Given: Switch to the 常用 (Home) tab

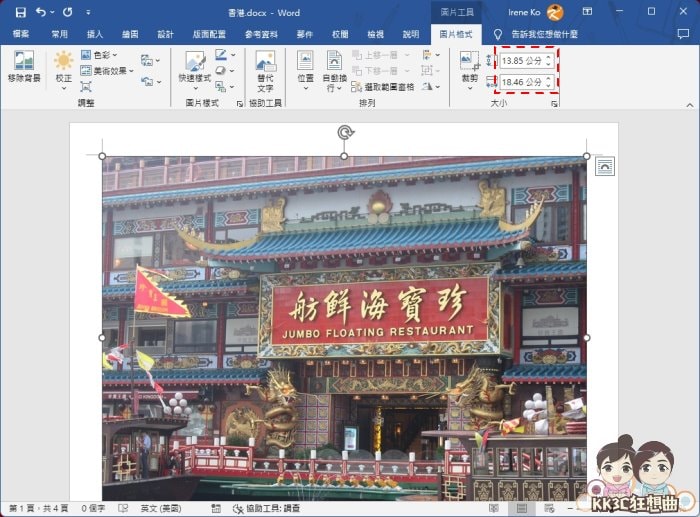Looking at the screenshot, I should (59, 34).
